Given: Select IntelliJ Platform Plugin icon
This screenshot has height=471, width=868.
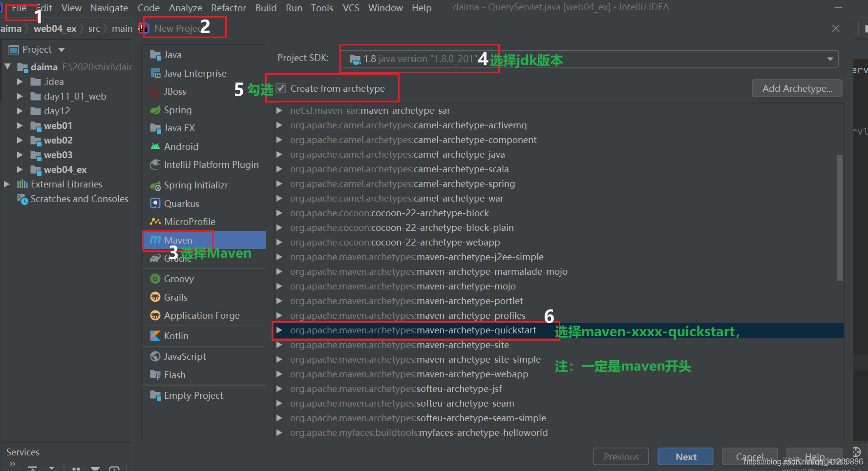Looking at the screenshot, I should (155, 164).
